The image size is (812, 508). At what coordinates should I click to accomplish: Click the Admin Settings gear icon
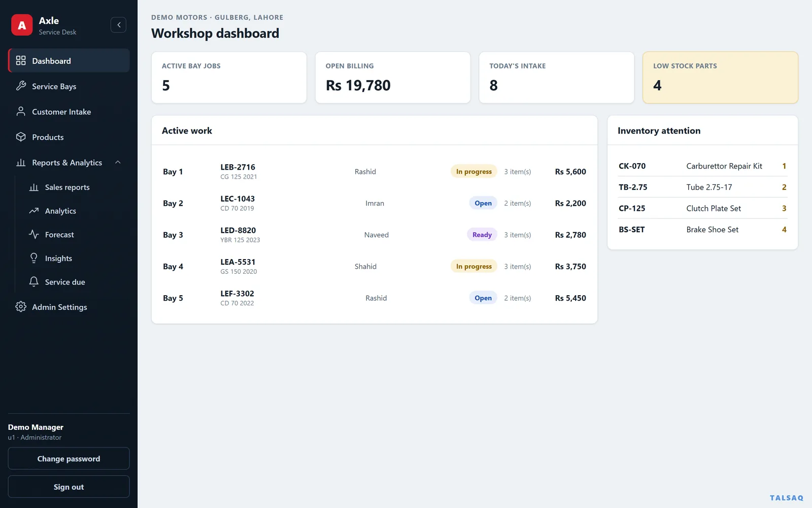(x=21, y=306)
